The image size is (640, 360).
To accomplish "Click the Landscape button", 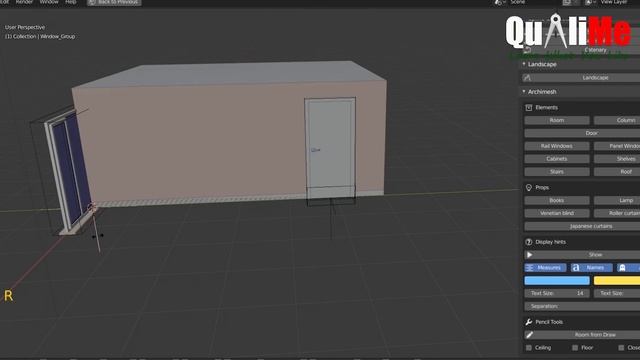I will pos(581,78).
